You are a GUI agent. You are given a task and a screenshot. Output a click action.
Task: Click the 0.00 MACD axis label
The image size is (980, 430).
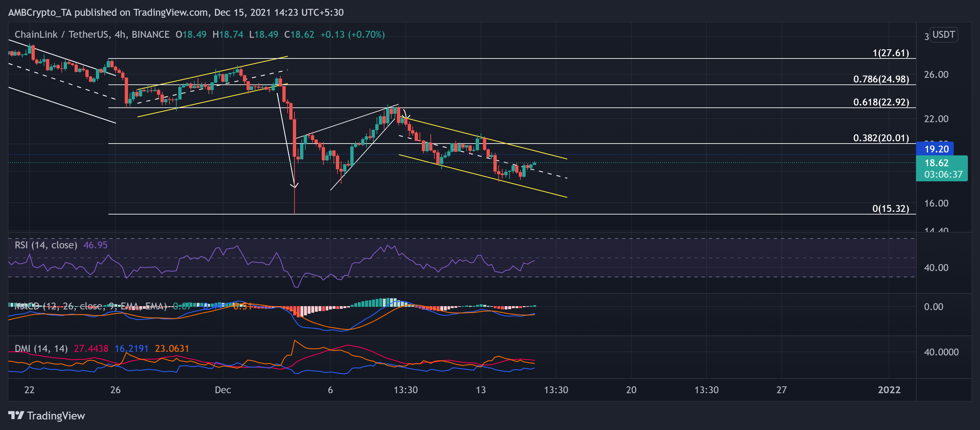[934, 306]
